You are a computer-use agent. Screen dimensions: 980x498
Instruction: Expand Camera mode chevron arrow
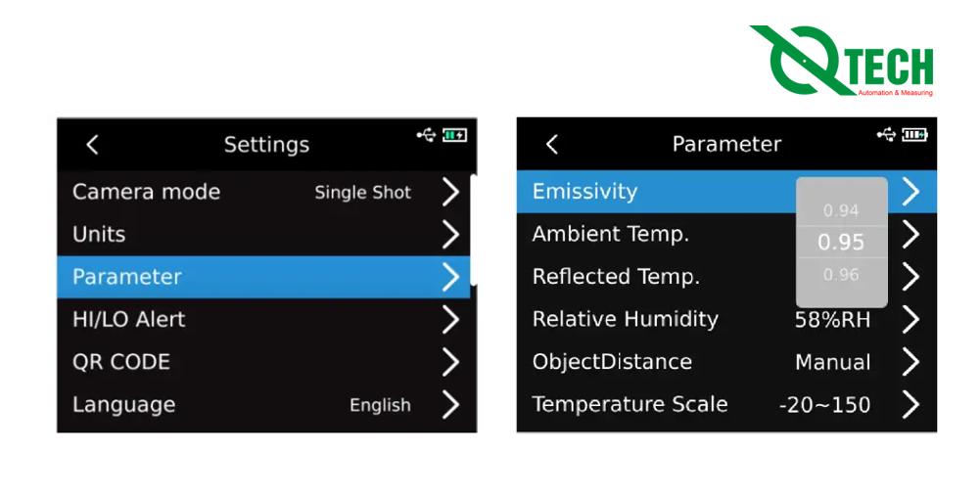pos(449,192)
